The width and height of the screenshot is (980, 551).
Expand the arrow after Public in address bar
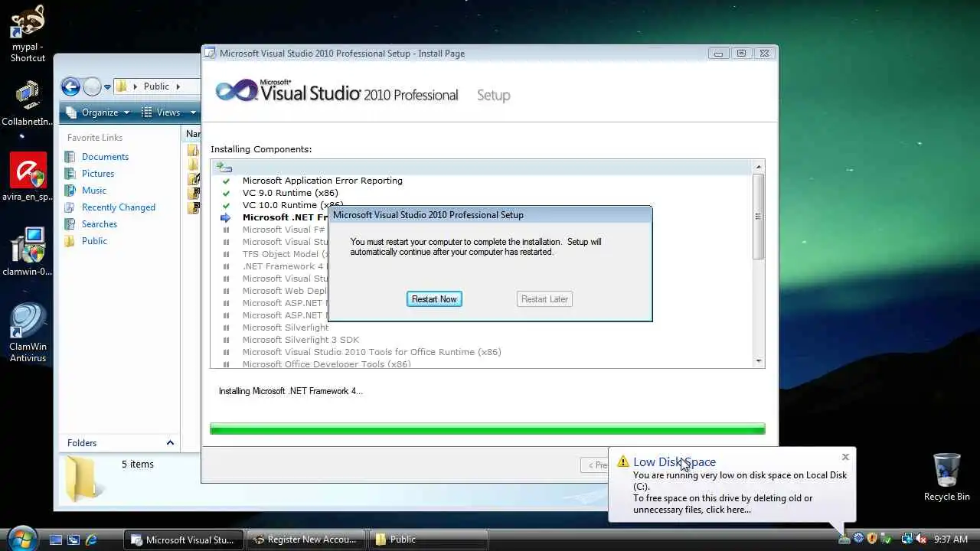178,86
